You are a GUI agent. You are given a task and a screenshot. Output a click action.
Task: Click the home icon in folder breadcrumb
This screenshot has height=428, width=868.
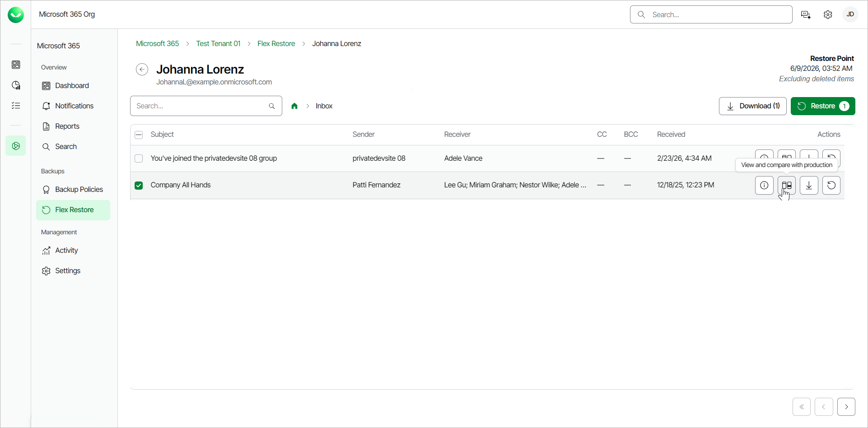pyautogui.click(x=294, y=106)
